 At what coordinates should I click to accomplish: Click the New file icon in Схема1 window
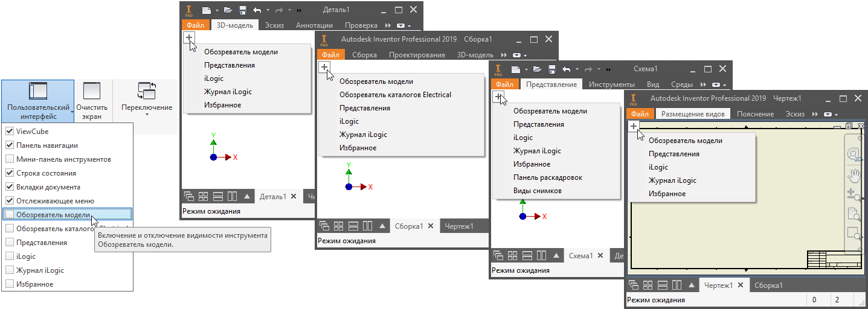coord(515,69)
